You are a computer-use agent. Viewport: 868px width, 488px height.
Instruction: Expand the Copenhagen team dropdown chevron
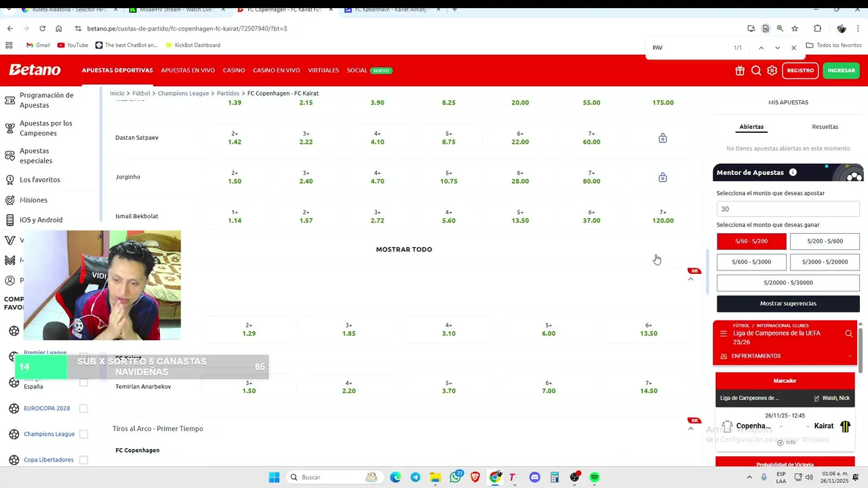[781, 426]
